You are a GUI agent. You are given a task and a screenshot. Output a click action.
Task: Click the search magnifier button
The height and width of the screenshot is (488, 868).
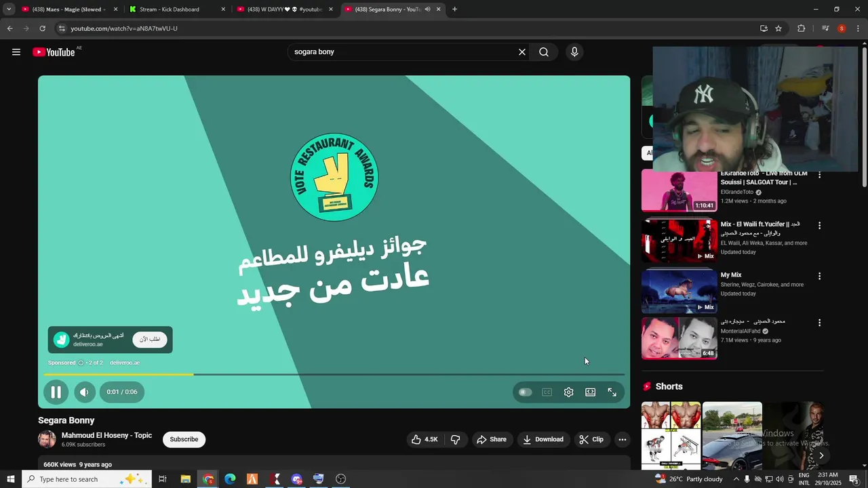point(544,52)
